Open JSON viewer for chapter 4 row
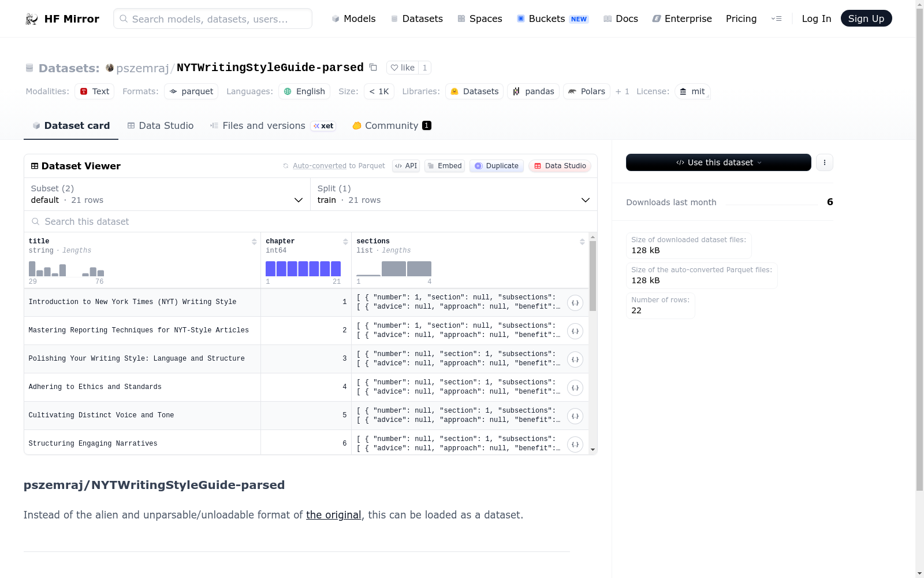Viewport: 924px width, 578px height. (x=575, y=388)
